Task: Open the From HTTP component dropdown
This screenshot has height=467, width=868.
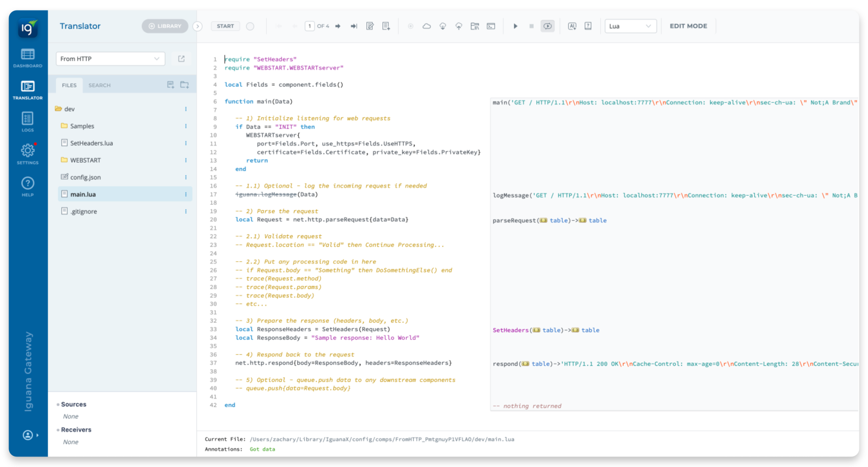Action: click(110, 59)
